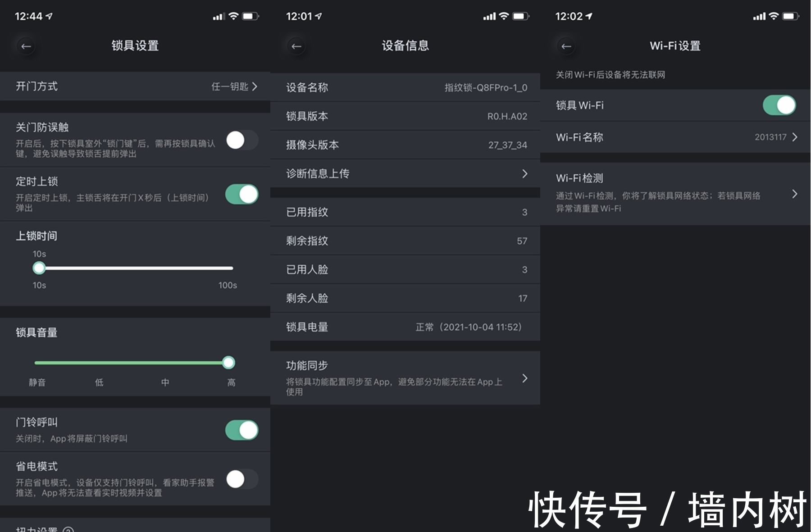Image resolution: width=811 pixels, height=532 pixels.
Task: Click 上锁时间 slider handle
Action: point(39,268)
